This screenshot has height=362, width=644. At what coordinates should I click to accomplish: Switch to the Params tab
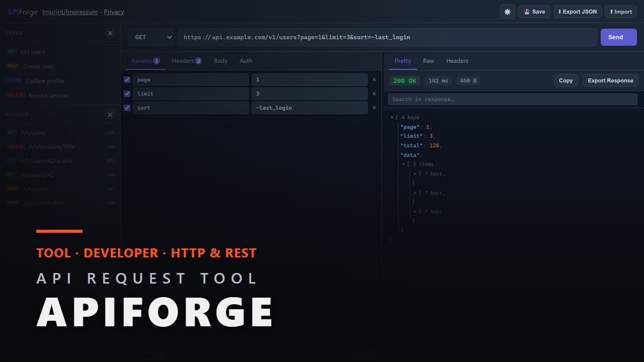tap(145, 61)
